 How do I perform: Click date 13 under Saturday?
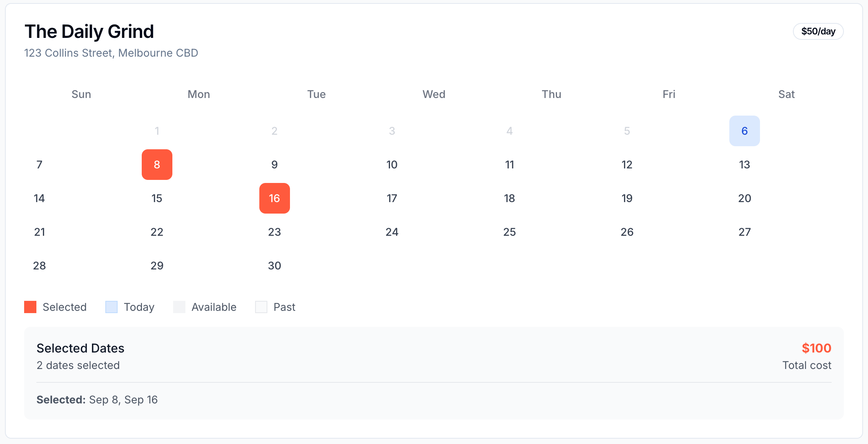coord(744,165)
